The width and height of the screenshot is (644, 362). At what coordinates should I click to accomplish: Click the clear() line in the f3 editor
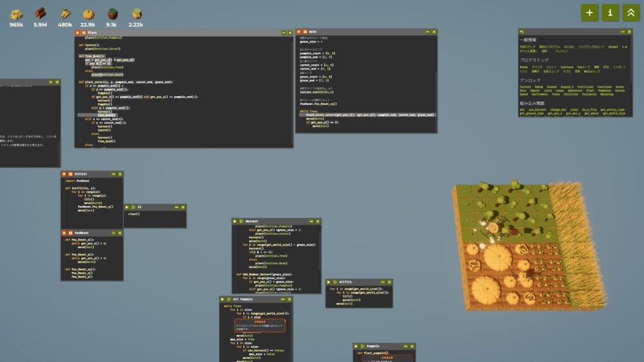click(x=134, y=214)
